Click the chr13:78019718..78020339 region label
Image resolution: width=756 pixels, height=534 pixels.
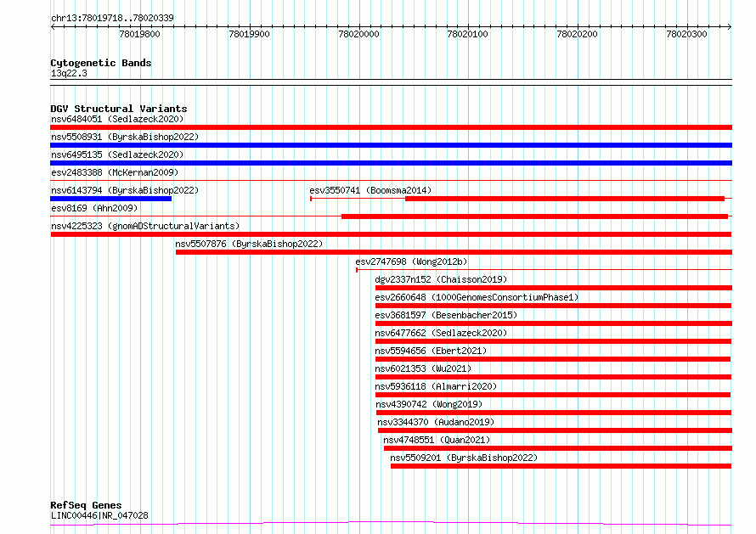(112, 19)
